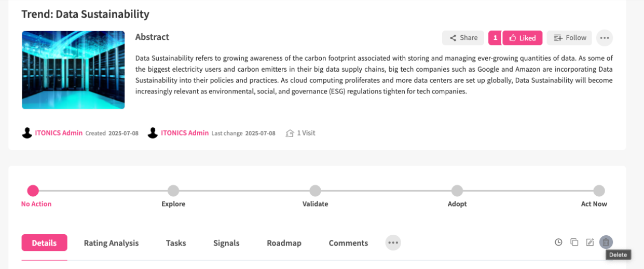Screen dimensions: 644x269
Task: Switch to the Rating Analysis tab
Action: [111, 243]
